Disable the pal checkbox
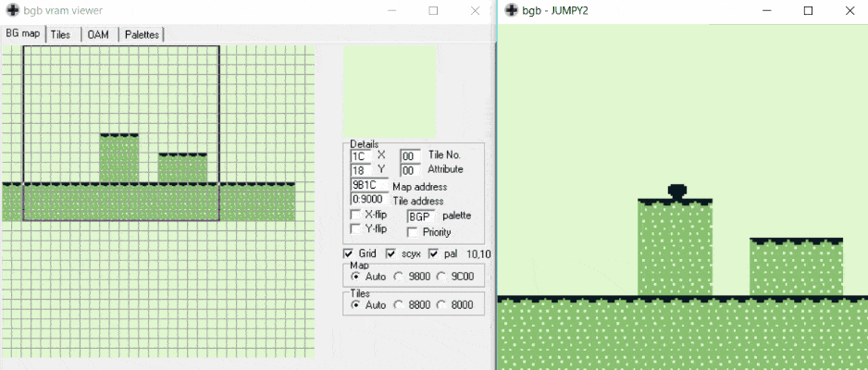 coord(433,253)
